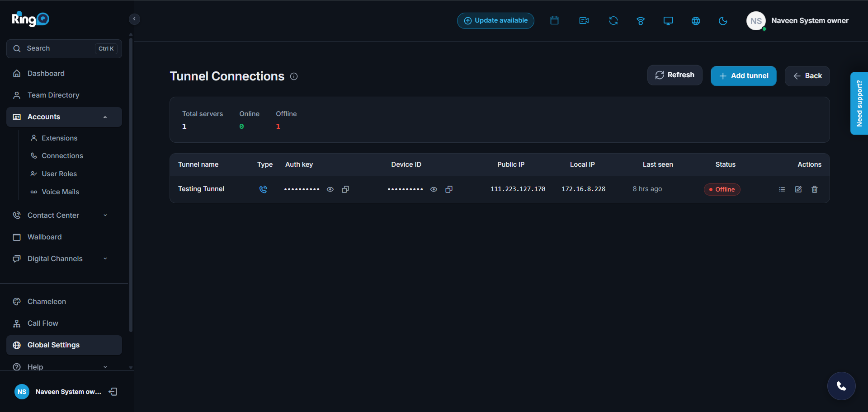The width and height of the screenshot is (868, 412).
Task: Click the Online servers count
Action: [x=241, y=126]
